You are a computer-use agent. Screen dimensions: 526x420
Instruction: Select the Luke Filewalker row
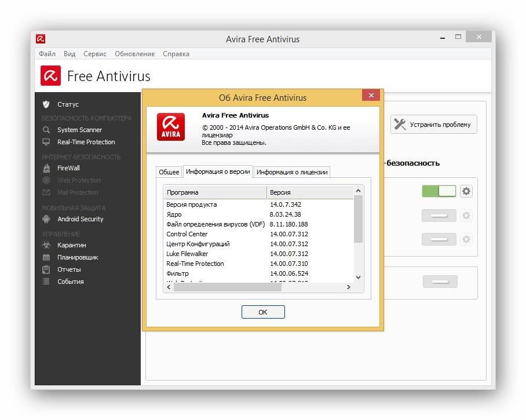(258, 254)
